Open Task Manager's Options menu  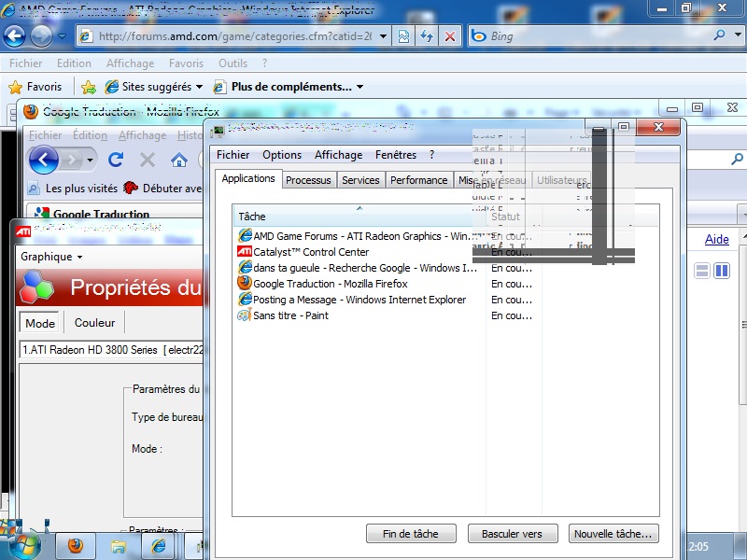[x=282, y=155]
